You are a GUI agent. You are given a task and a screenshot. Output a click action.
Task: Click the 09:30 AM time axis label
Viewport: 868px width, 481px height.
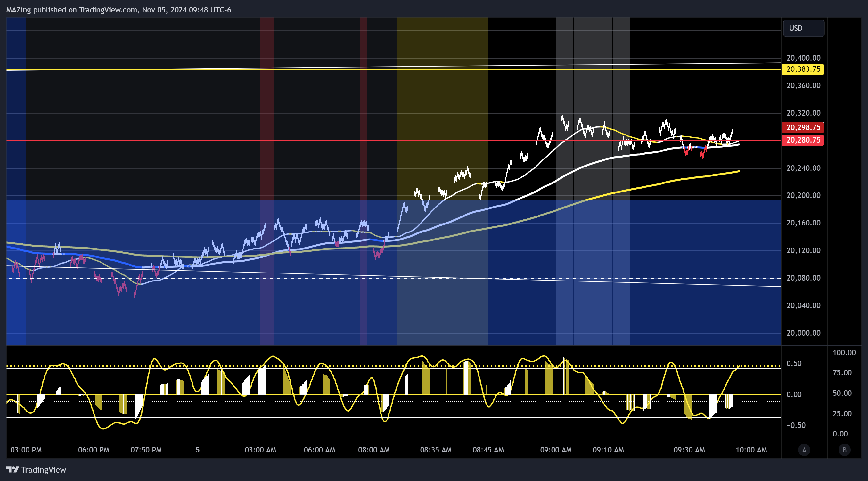(x=689, y=450)
